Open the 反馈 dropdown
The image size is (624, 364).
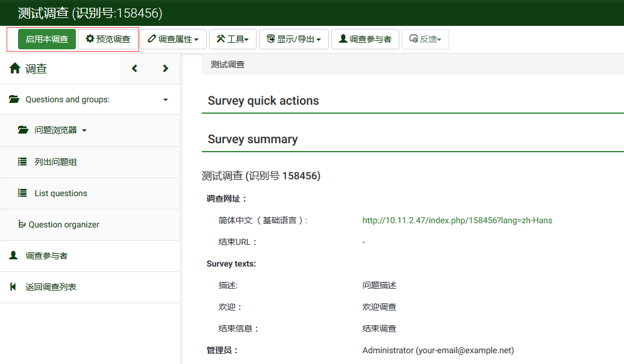pos(425,39)
